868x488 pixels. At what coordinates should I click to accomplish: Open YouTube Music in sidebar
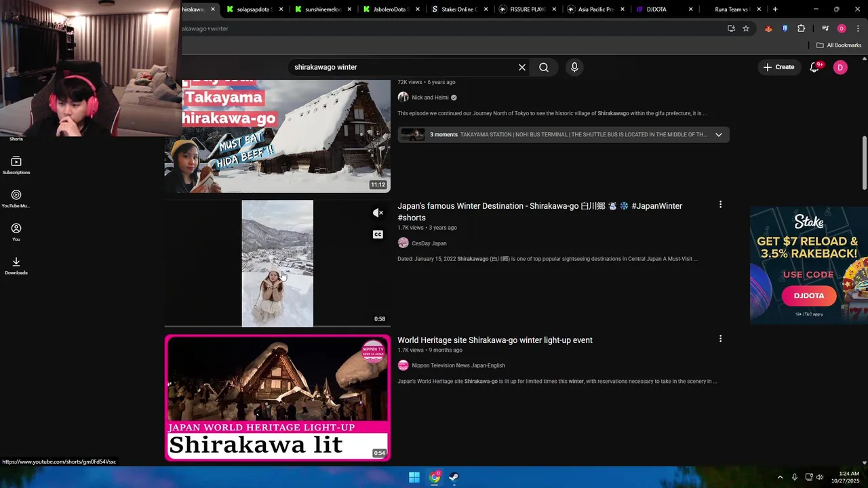pos(16,199)
